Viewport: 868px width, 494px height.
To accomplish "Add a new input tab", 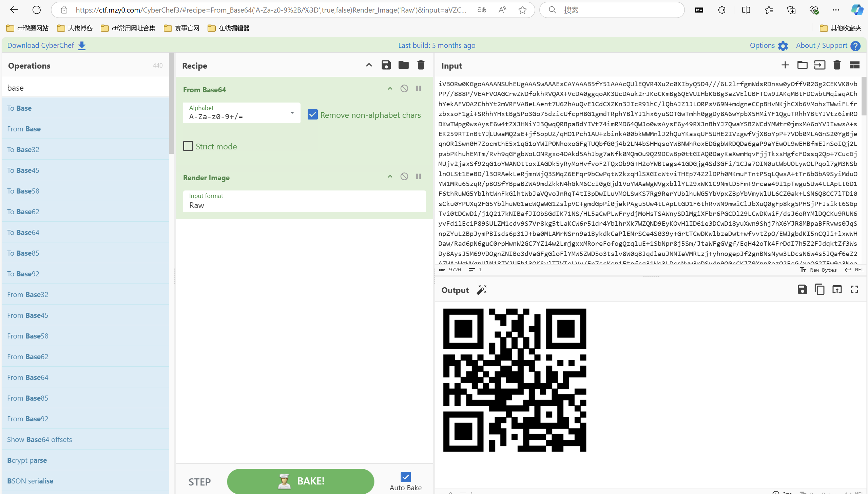I will tap(785, 65).
